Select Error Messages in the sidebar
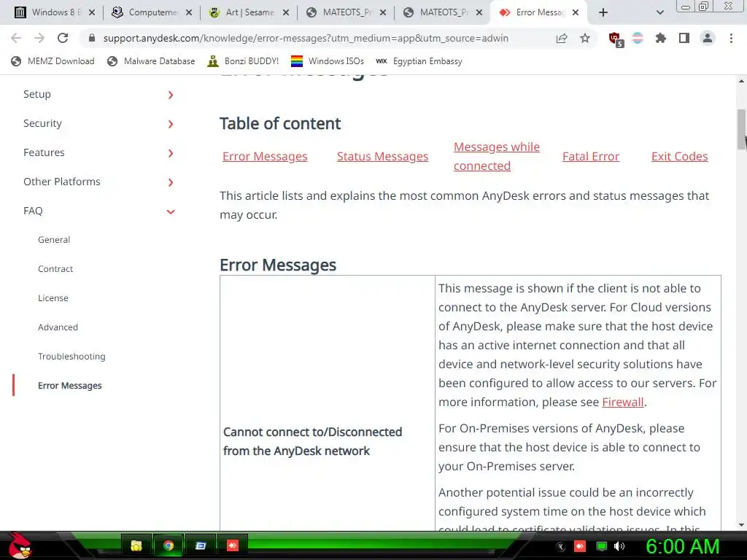Viewport: 747px width, 560px height. click(69, 385)
